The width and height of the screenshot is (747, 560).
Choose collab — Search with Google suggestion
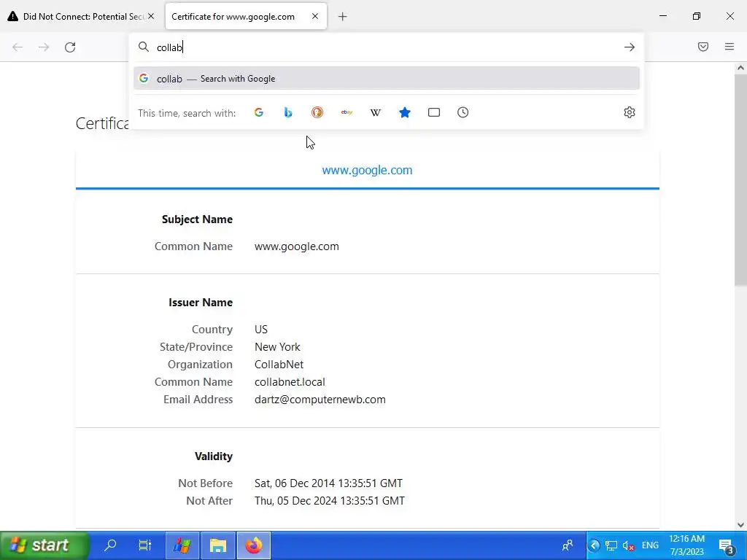pos(387,79)
